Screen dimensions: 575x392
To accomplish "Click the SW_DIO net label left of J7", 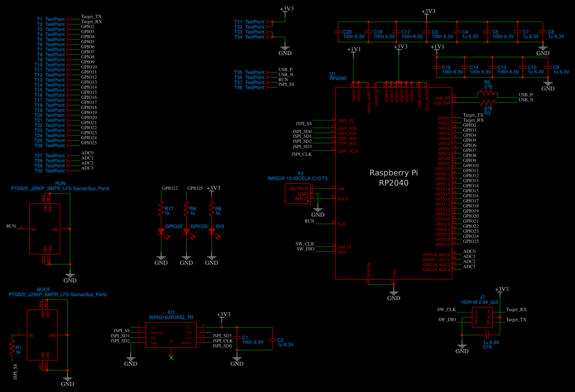I will click(x=447, y=319).
